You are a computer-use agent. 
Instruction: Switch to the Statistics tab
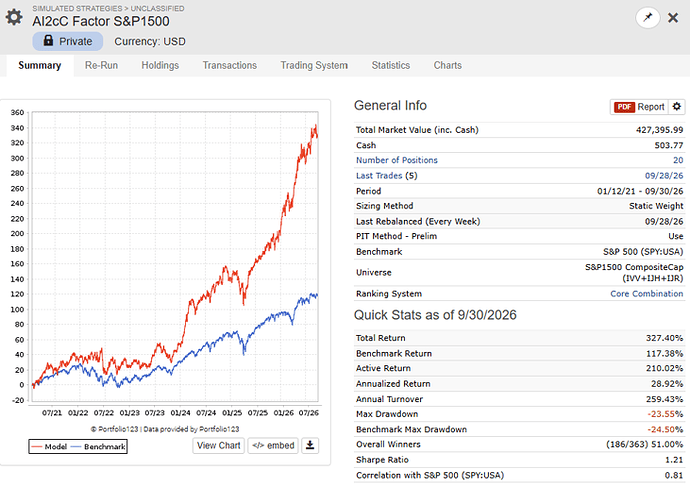(391, 66)
